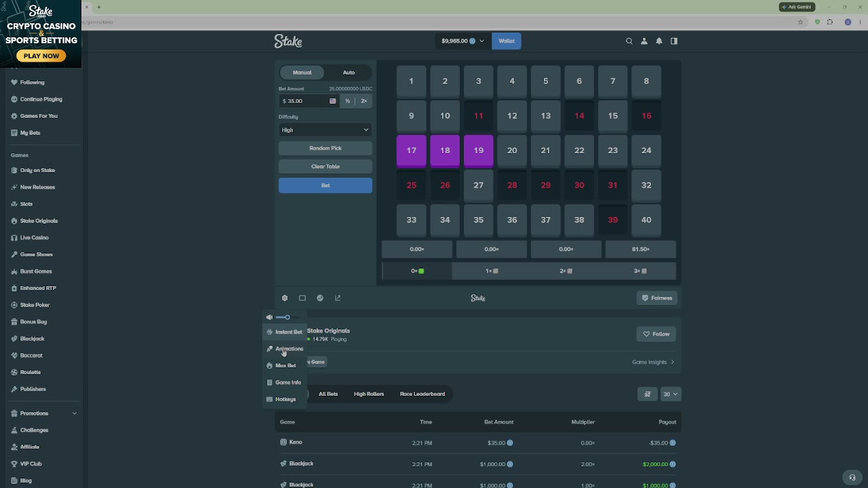Click the bet amount calculator icon

(332, 101)
